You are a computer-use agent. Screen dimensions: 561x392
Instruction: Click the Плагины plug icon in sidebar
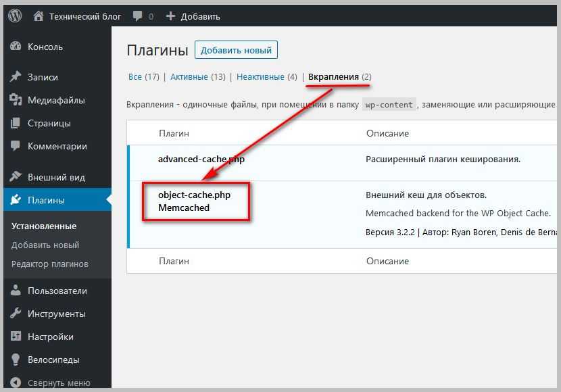[16, 199]
